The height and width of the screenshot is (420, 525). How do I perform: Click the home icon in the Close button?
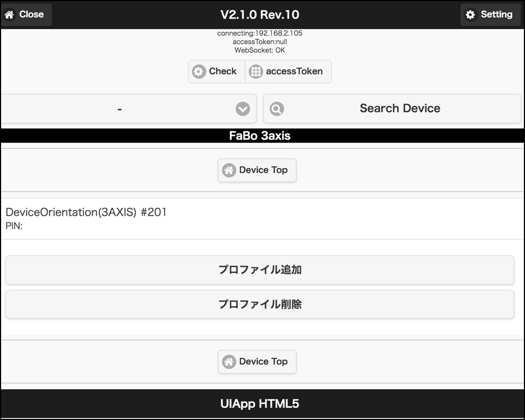9,15
